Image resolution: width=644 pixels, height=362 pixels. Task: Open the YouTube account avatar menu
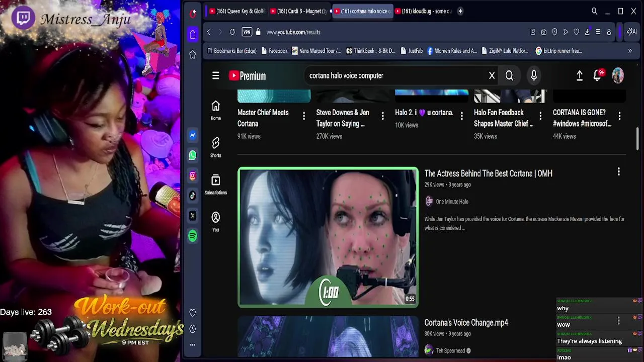(x=618, y=75)
